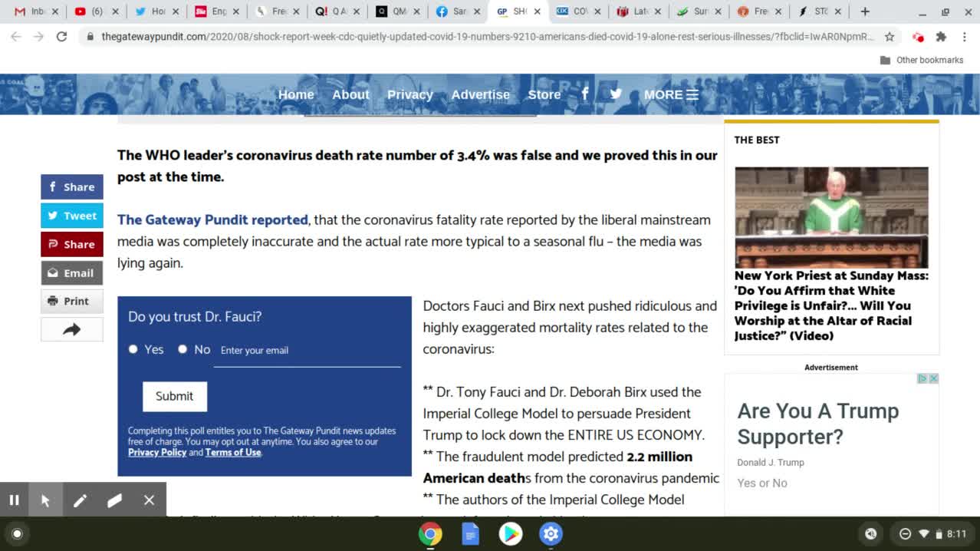The height and width of the screenshot is (551, 980).
Task: Go back to the previous page
Action: point(16,36)
